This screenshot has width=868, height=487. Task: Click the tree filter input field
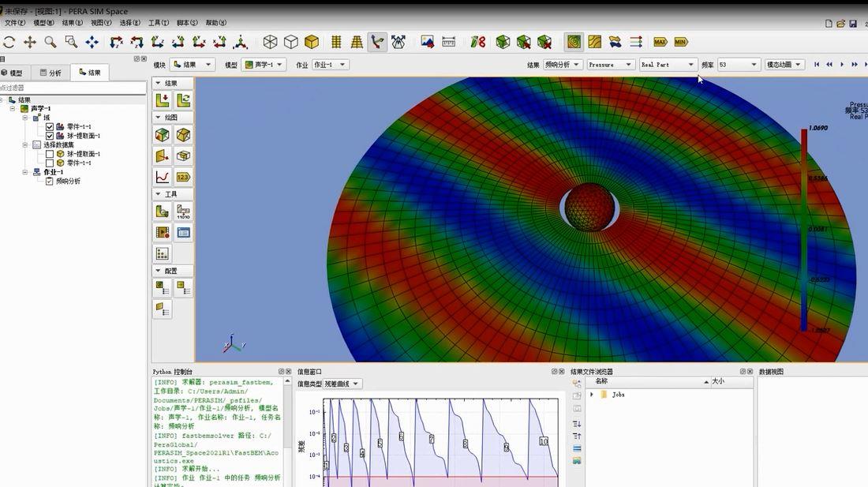(x=73, y=88)
